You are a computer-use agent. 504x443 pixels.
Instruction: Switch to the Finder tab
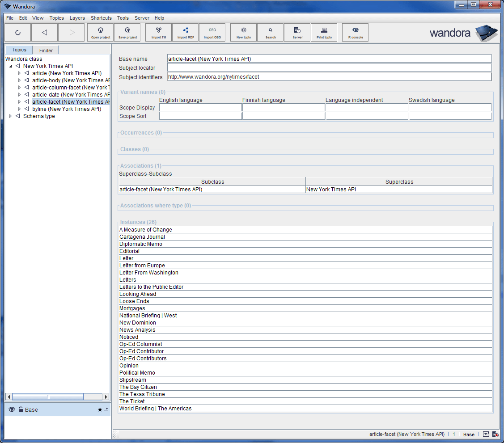[x=46, y=51]
